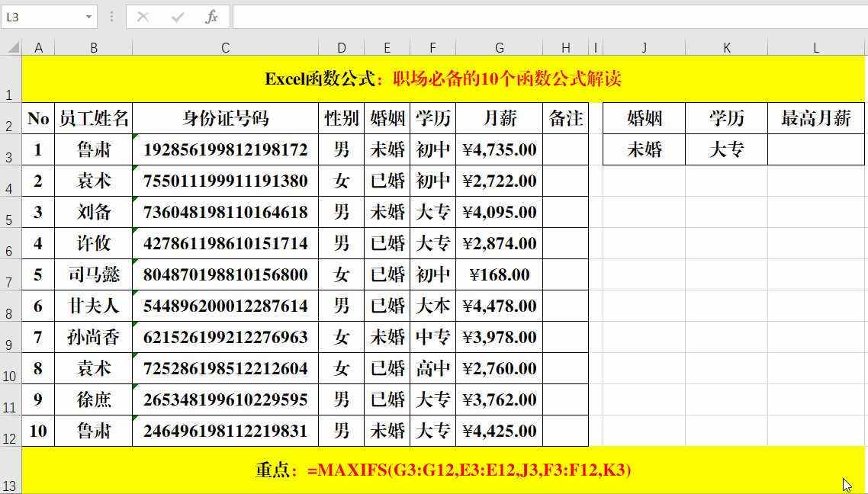Click the Name Box showing L3

pos(49,17)
